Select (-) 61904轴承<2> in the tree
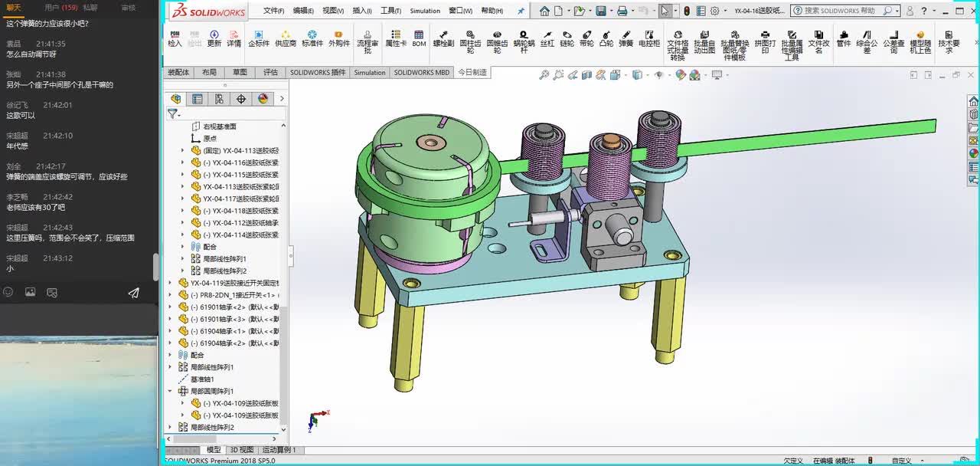The width and height of the screenshot is (980, 466). [229, 343]
